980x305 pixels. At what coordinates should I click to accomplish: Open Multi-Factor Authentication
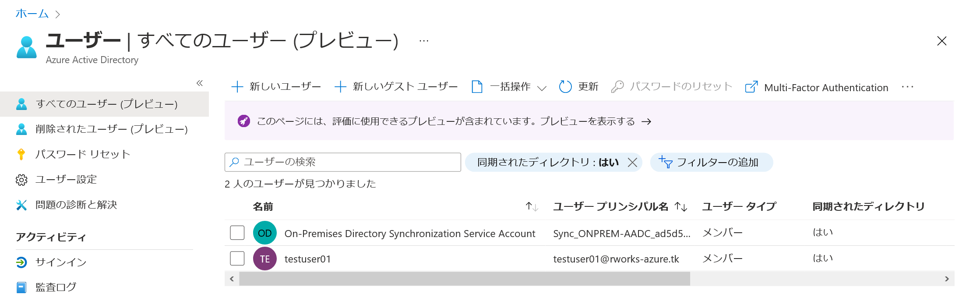tap(817, 87)
